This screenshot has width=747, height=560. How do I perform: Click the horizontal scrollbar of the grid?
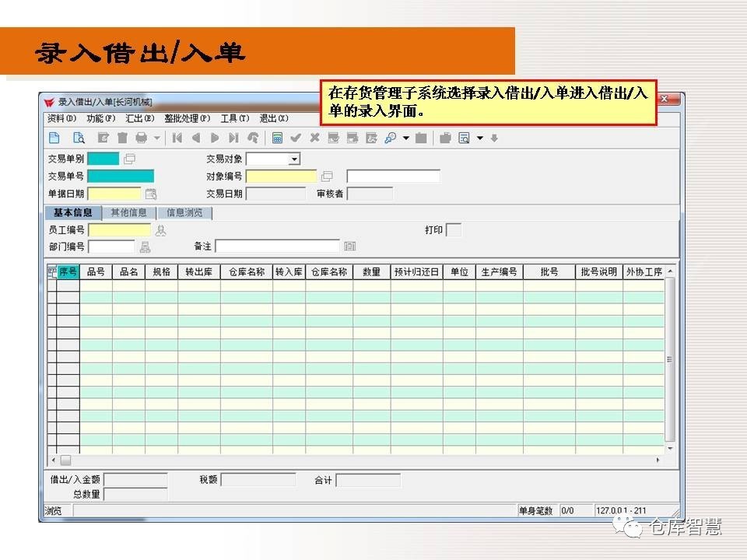[x=350, y=460]
